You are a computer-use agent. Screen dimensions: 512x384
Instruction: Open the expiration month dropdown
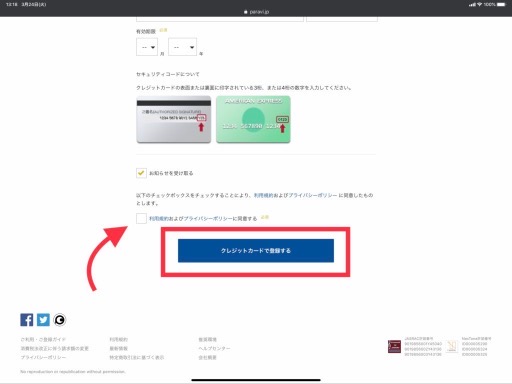click(147, 47)
